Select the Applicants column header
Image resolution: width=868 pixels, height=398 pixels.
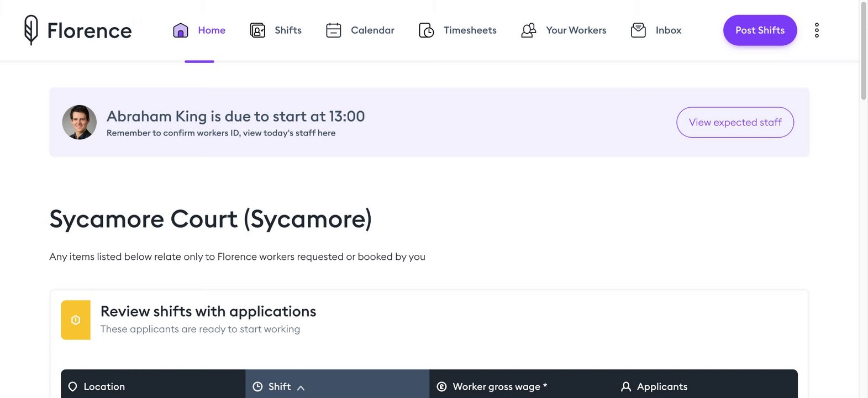[x=662, y=386]
